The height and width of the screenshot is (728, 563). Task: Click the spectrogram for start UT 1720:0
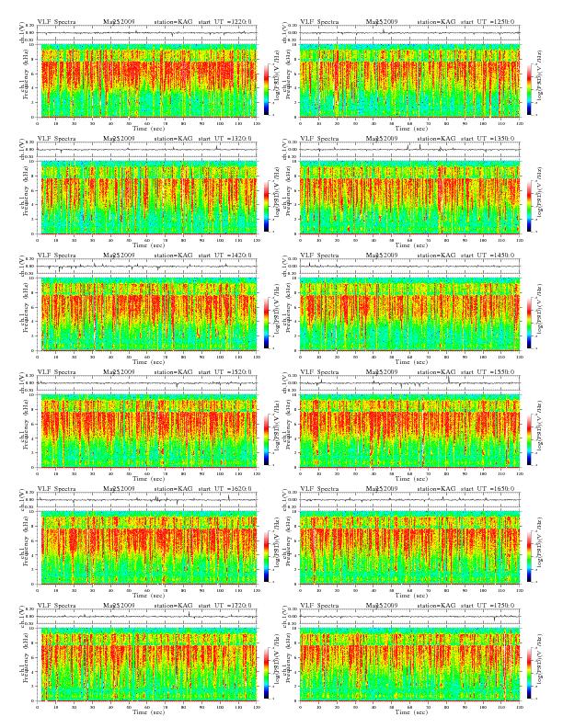tap(147, 665)
